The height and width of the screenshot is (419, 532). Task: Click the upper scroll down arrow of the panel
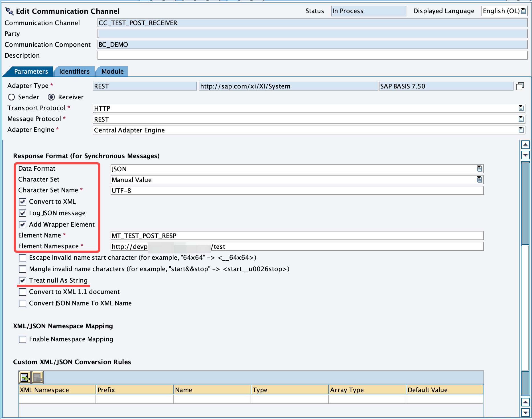pyautogui.click(x=525, y=155)
